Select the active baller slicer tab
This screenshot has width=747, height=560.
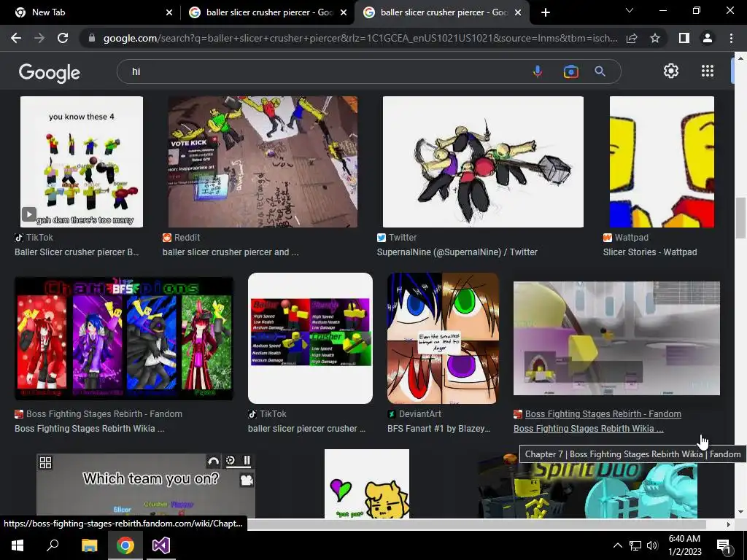[x=443, y=12]
